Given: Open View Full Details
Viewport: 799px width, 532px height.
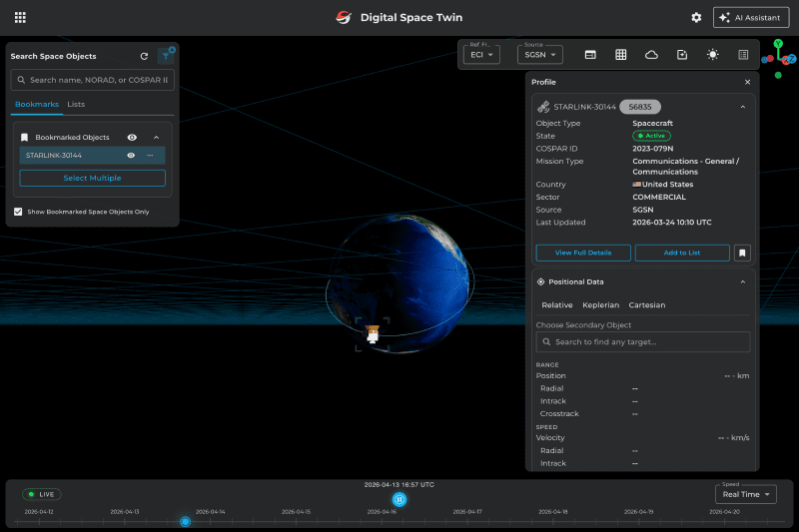Looking at the screenshot, I should [x=583, y=253].
